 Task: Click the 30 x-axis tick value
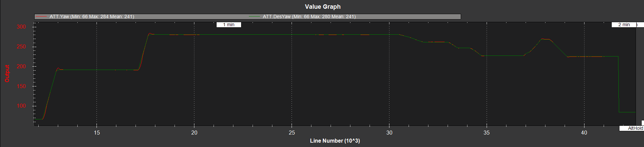389,133
